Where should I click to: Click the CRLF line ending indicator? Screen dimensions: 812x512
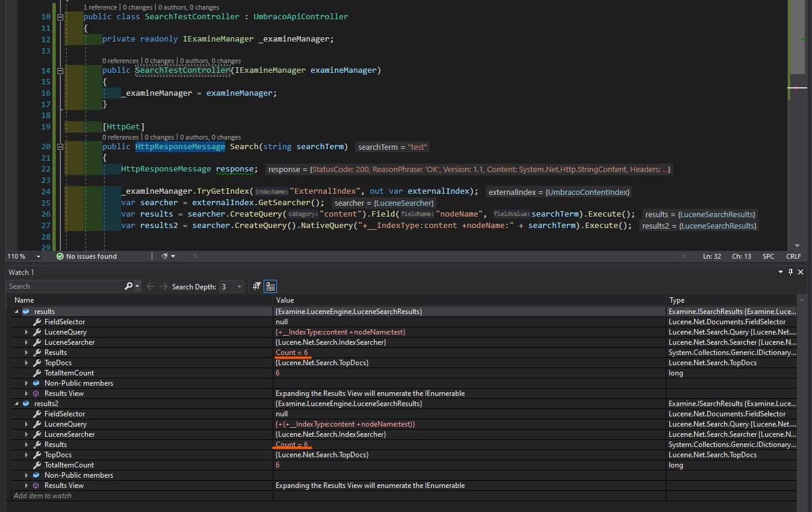pyautogui.click(x=793, y=256)
